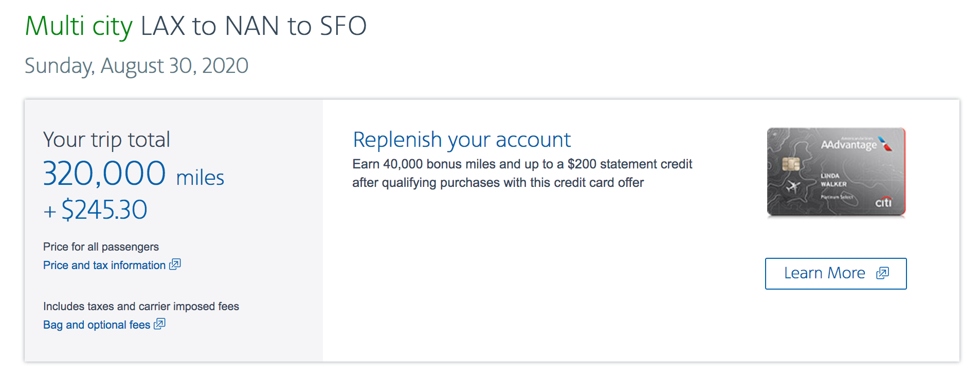Click the Replenish your account heading
Viewport: 980px width, 380px height.
click(461, 140)
